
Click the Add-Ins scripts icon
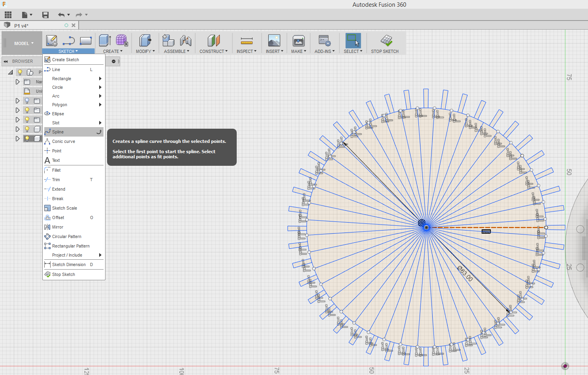click(324, 40)
